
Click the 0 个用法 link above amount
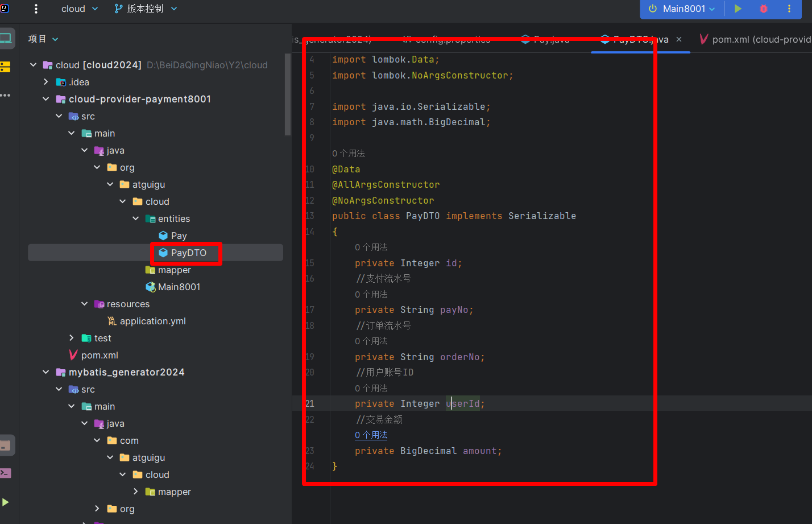pos(371,435)
